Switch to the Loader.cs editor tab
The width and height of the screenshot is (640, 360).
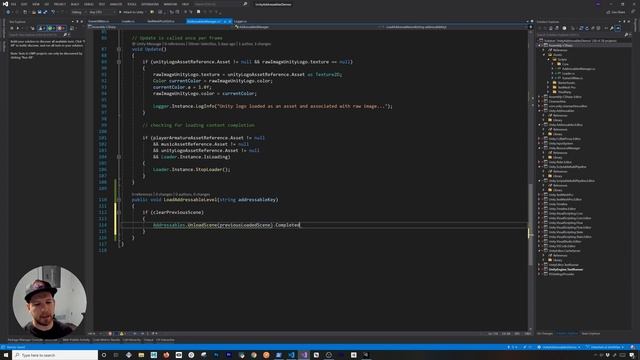tap(128, 21)
